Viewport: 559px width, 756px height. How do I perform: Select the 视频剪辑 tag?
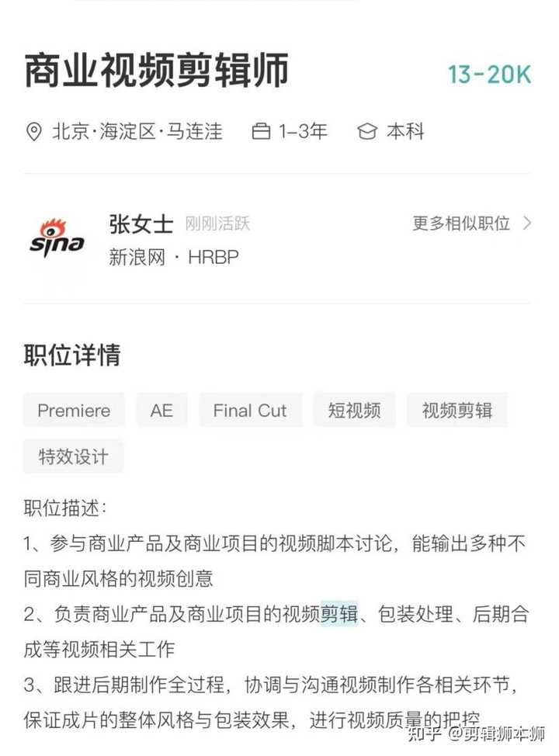pos(457,411)
